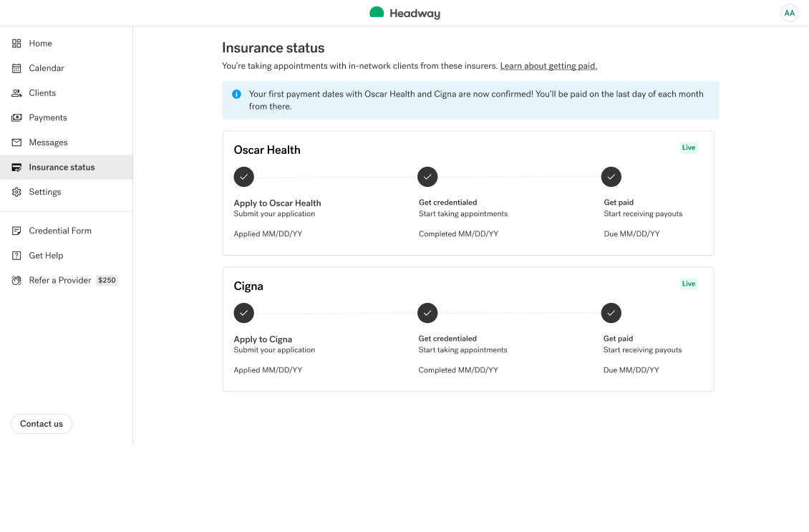The height and width of the screenshot is (532, 809).
Task: Follow Learn about getting paid link
Action: coord(548,66)
